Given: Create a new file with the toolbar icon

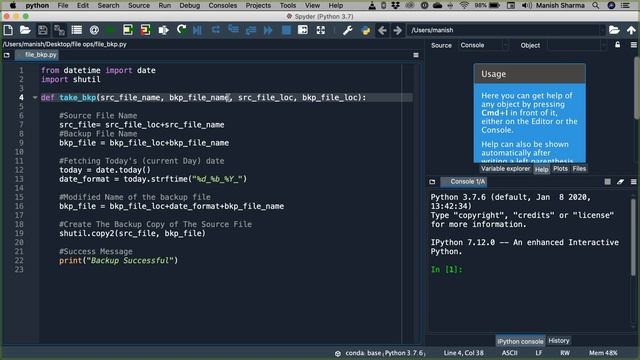Looking at the screenshot, I should pos(8,30).
